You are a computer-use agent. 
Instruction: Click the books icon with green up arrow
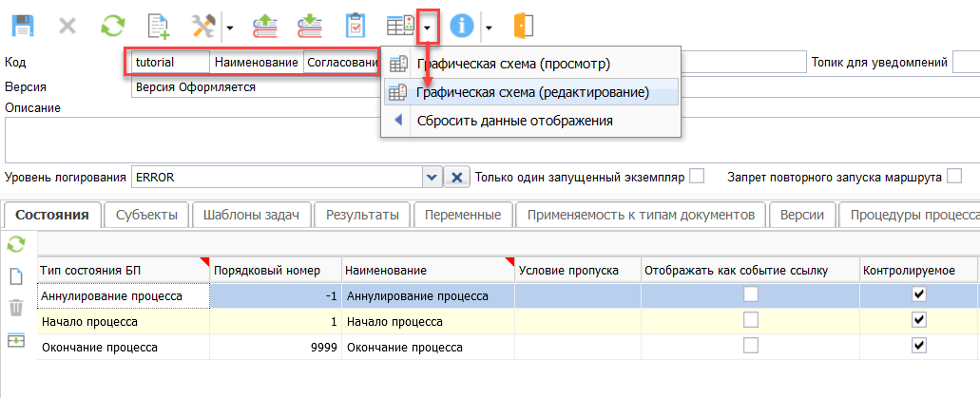(263, 25)
